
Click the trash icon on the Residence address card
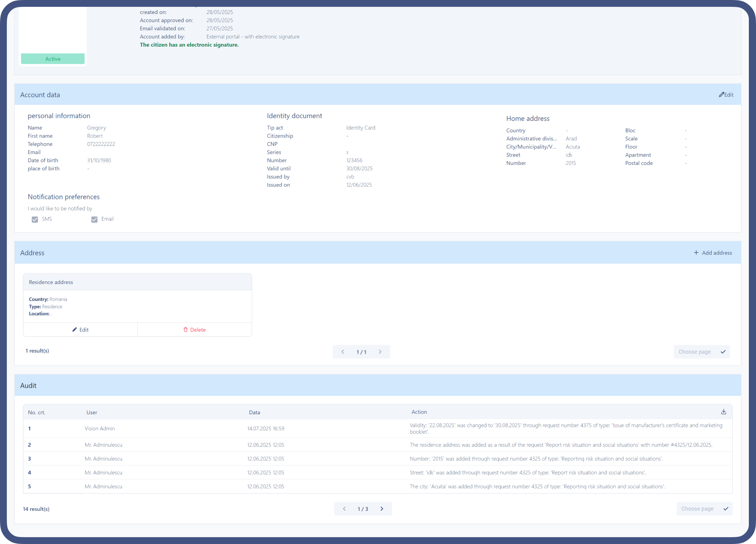(185, 330)
